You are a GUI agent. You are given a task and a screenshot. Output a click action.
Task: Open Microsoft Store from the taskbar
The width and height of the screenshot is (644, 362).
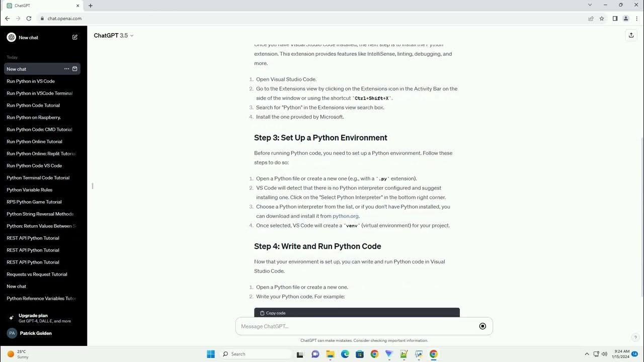click(x=360, y=354)
